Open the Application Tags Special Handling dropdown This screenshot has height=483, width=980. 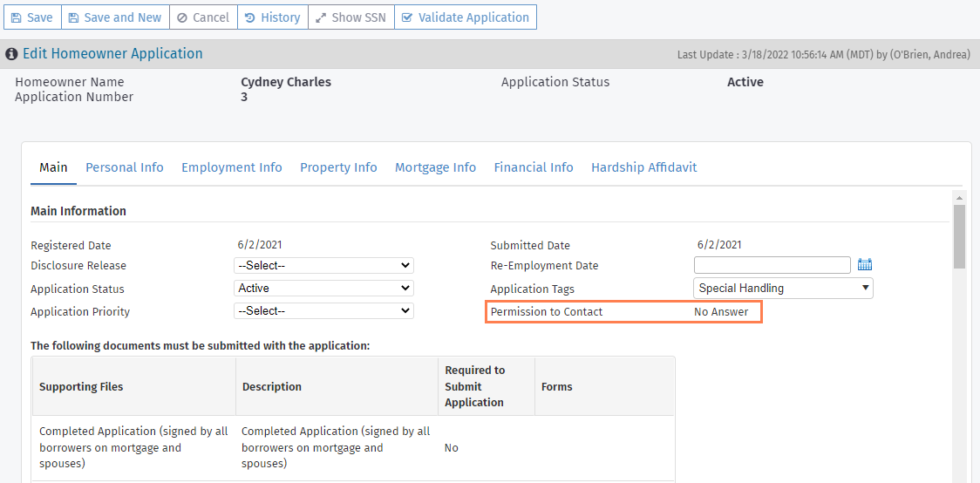point(783,288)
